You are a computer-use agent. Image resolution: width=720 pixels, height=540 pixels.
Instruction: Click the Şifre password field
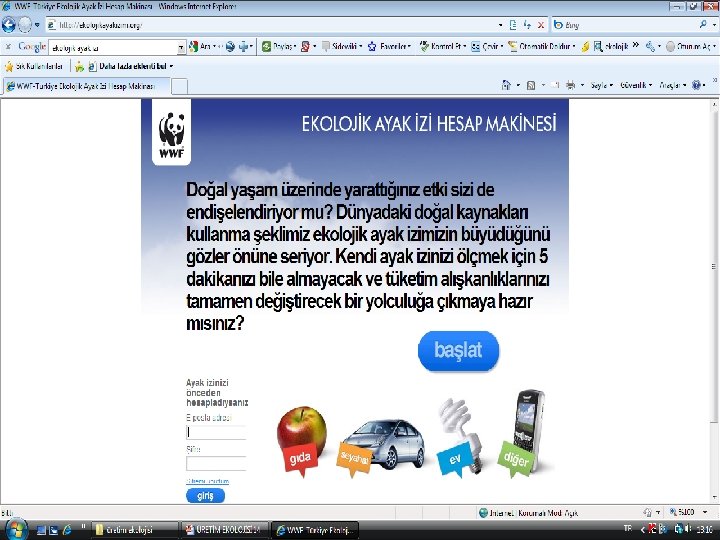(x=216, y=463)
